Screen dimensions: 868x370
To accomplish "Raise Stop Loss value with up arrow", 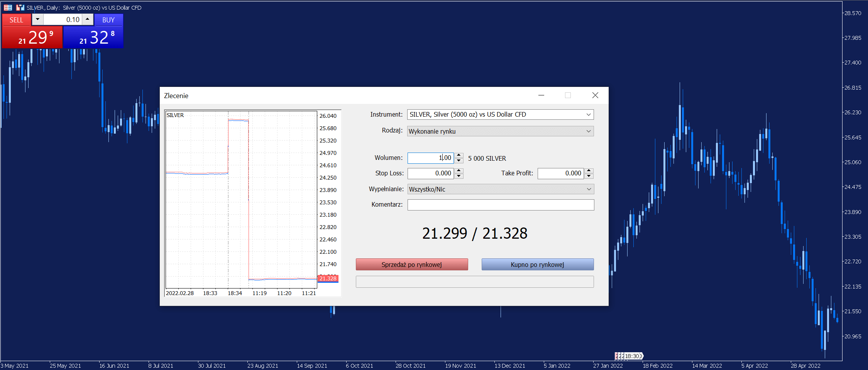I will tap(459, 171).
